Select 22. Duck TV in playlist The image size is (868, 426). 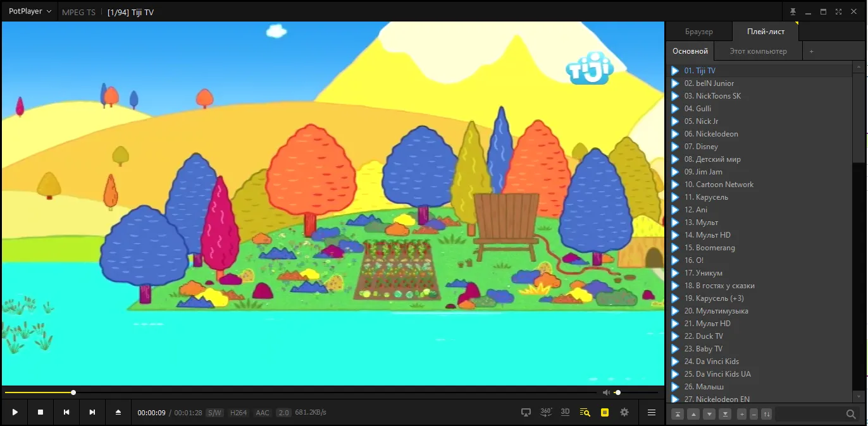tap(761, 336)
